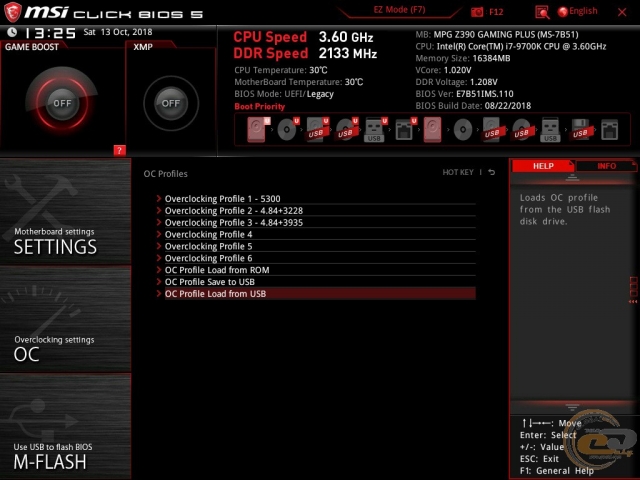The width and height of the screenshot is (640, 480).
Task: Select the UEFI USB hard disk boot icon
Action: point(317,129)
